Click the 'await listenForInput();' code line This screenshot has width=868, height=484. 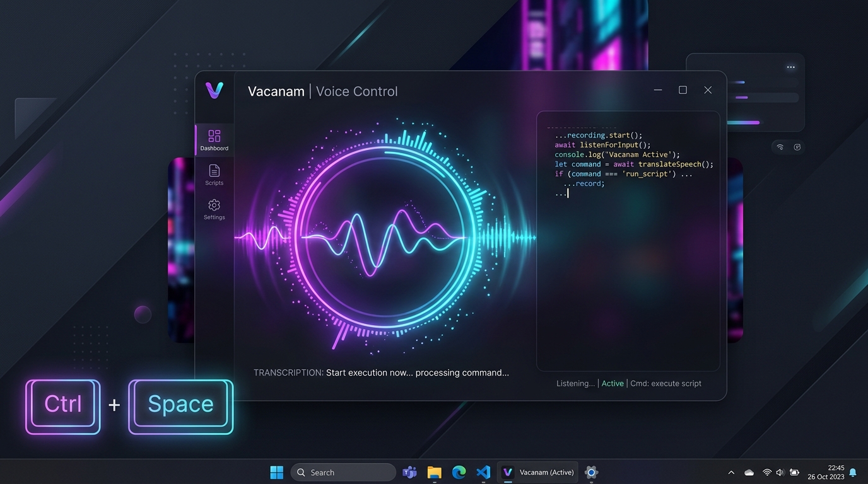point(602,145)
